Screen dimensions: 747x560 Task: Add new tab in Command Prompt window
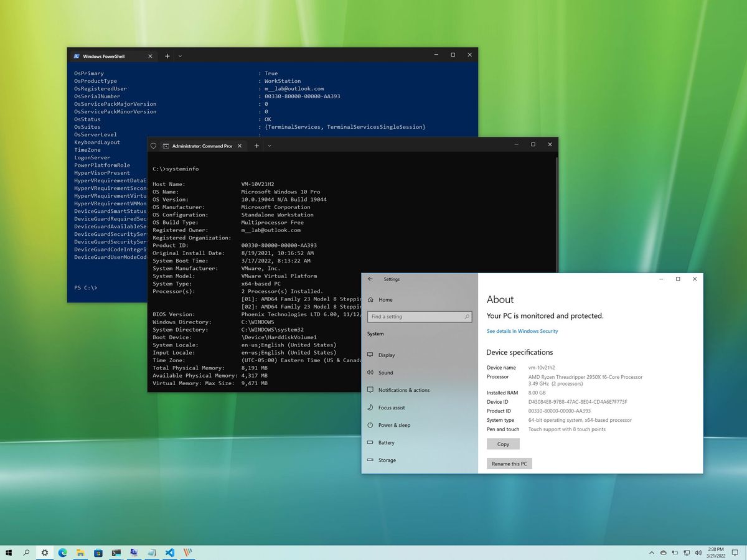256,146
